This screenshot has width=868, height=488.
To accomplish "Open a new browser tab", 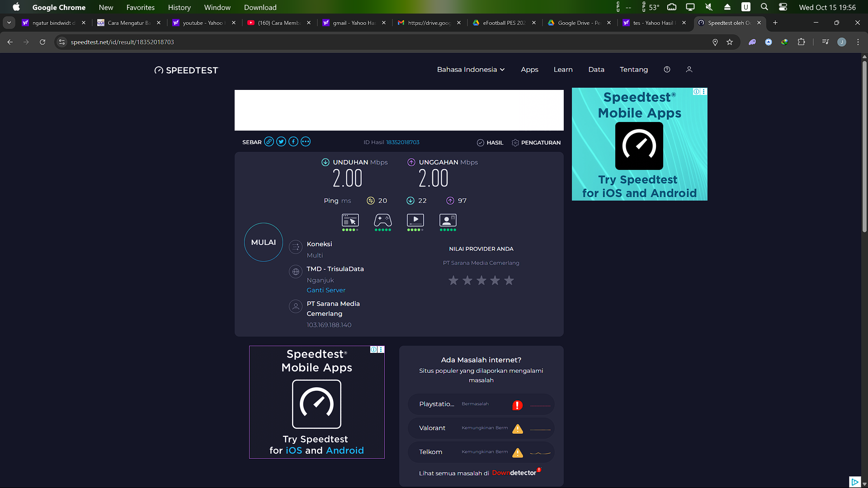I will click(x=775, y=23).
